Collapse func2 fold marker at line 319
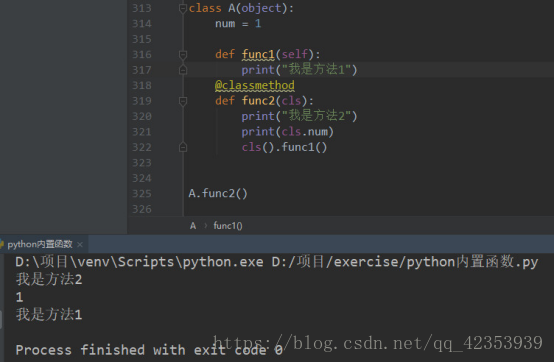Image resolution: width=554 pixels, height=363 pixels. 183,101
